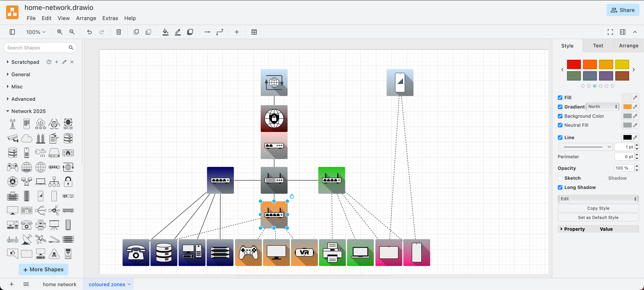Uncheck the Gradient checkbox

coord(560,107)
